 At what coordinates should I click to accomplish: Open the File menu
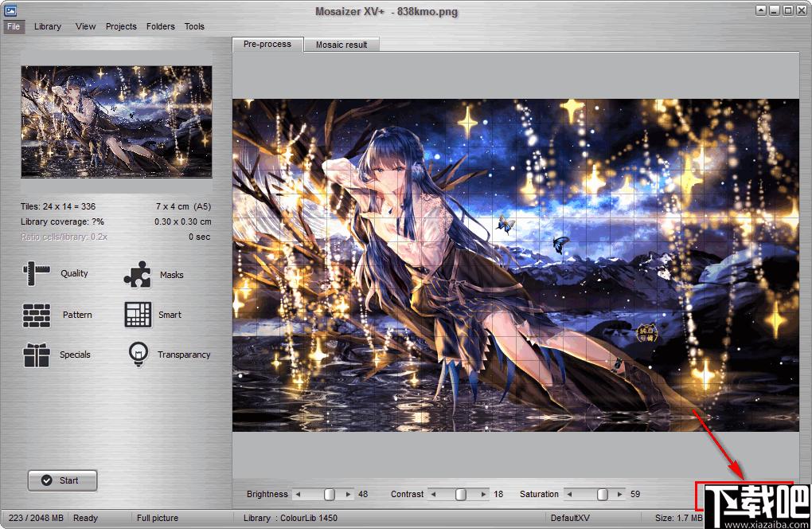coord(14,26)
